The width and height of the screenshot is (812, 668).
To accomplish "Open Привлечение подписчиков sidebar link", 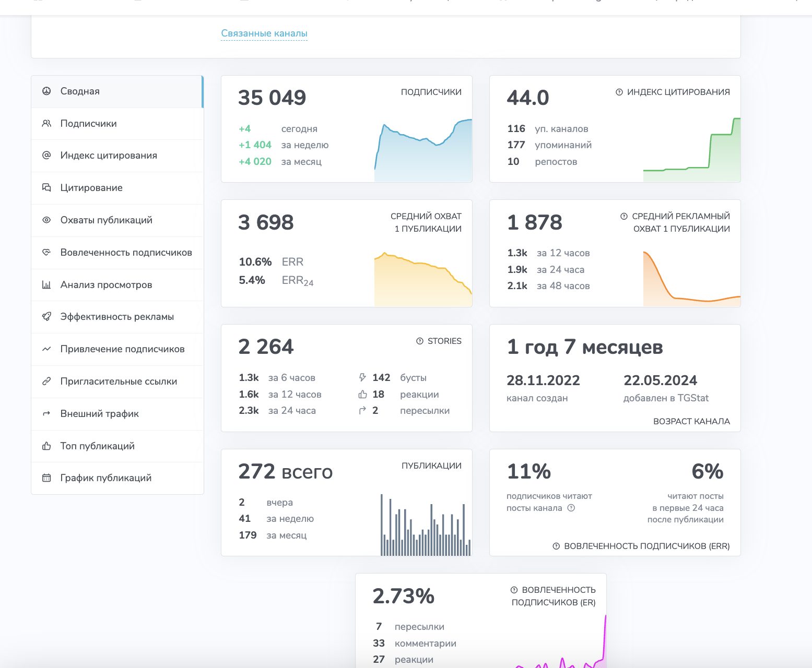I will coord(117,349).
